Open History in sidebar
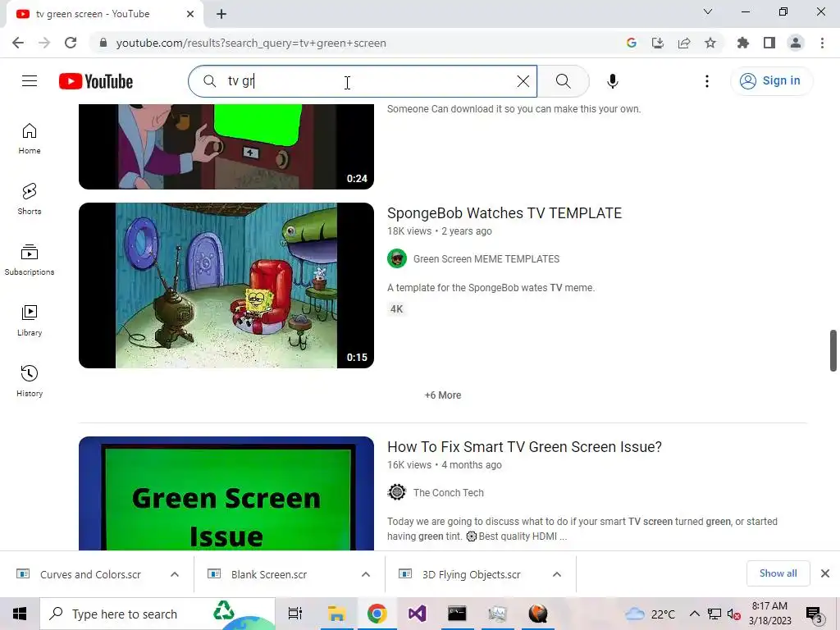 pos(30,381)
